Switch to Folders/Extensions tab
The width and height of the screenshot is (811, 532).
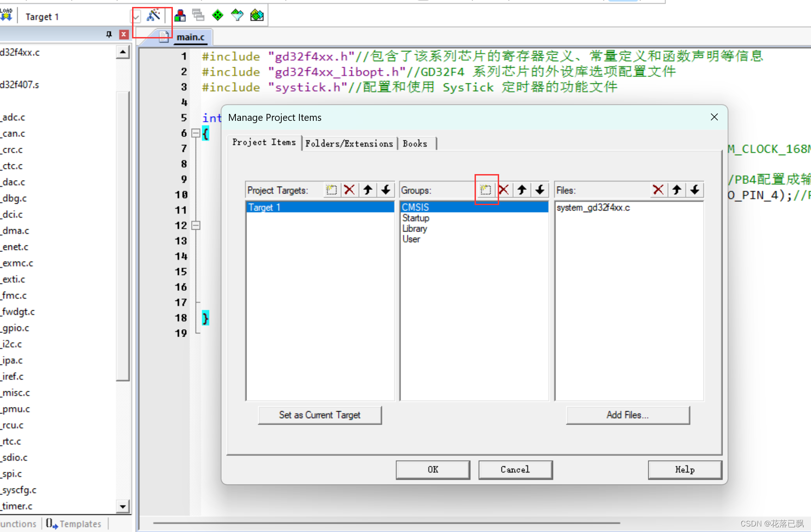coord(349,144)
